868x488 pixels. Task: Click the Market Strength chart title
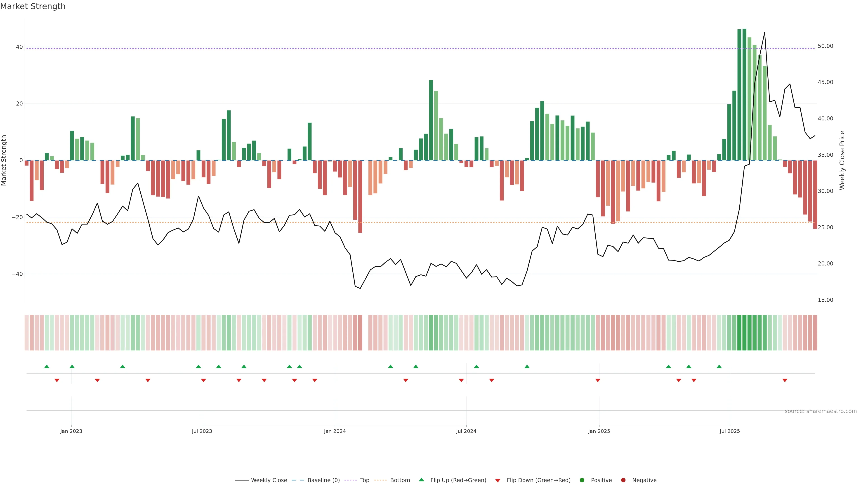(x=33, y=6)
